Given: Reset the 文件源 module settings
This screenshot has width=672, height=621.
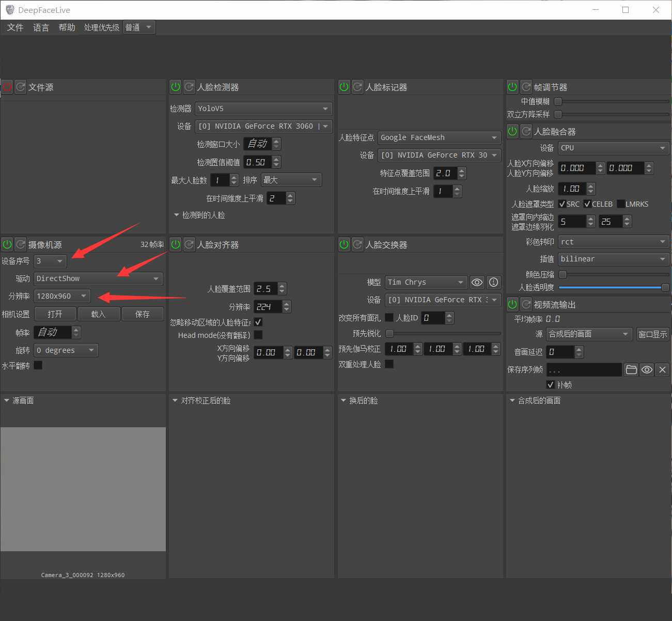Looking at the screenshot, I should coord(20,87).
